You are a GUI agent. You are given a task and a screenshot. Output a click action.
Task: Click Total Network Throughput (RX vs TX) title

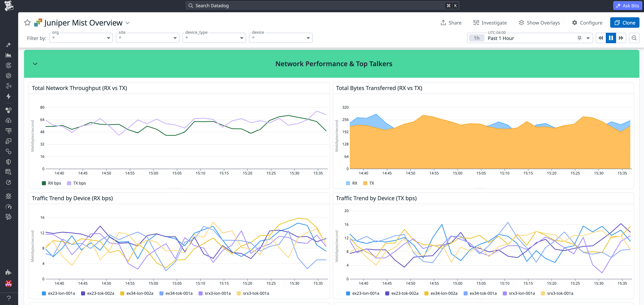[x=79, y=88]
